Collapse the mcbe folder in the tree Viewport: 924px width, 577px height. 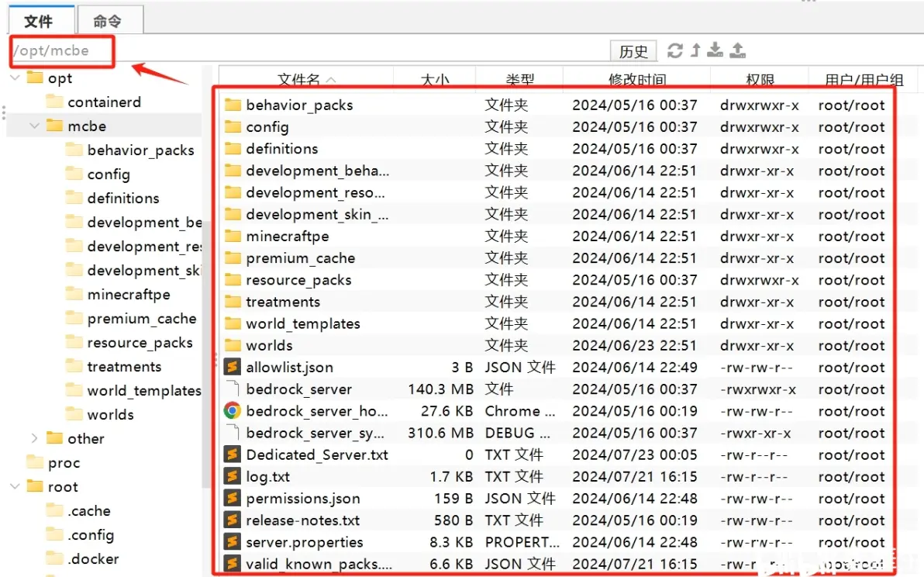(x=34, y=126)
